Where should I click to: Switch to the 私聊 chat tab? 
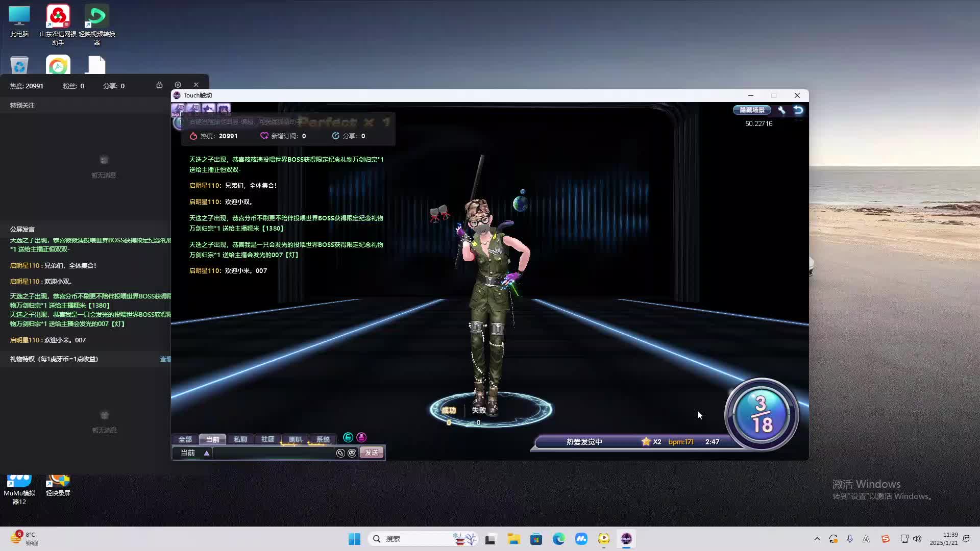click(240, 439)
